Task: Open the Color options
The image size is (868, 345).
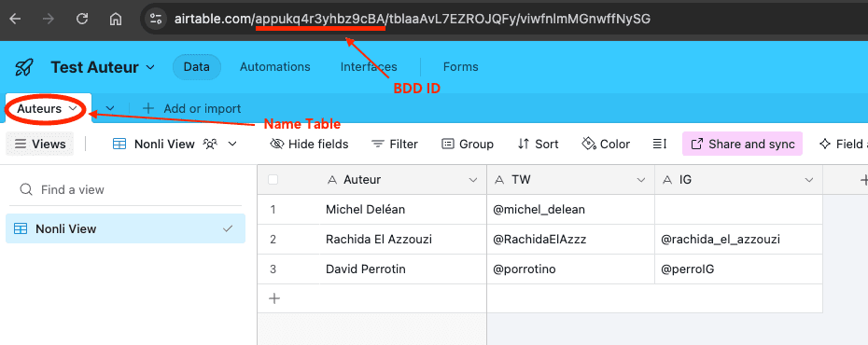Action: (606, 145)
